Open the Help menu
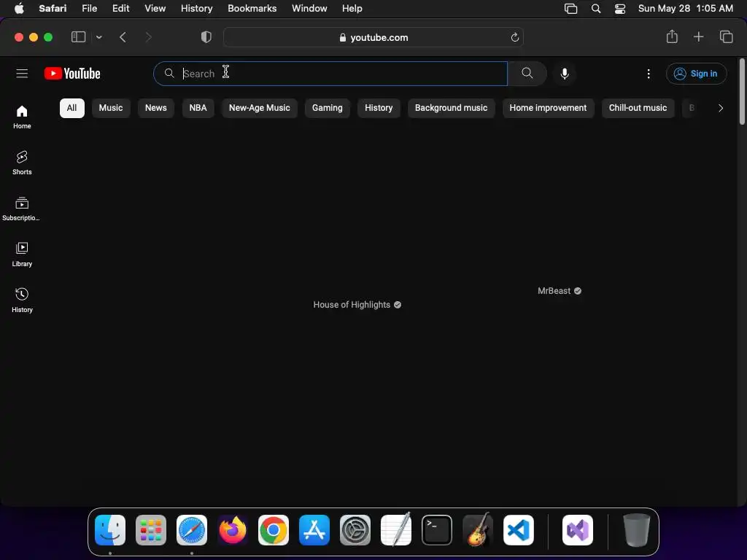The image size is (747, 560). point(352,9)
